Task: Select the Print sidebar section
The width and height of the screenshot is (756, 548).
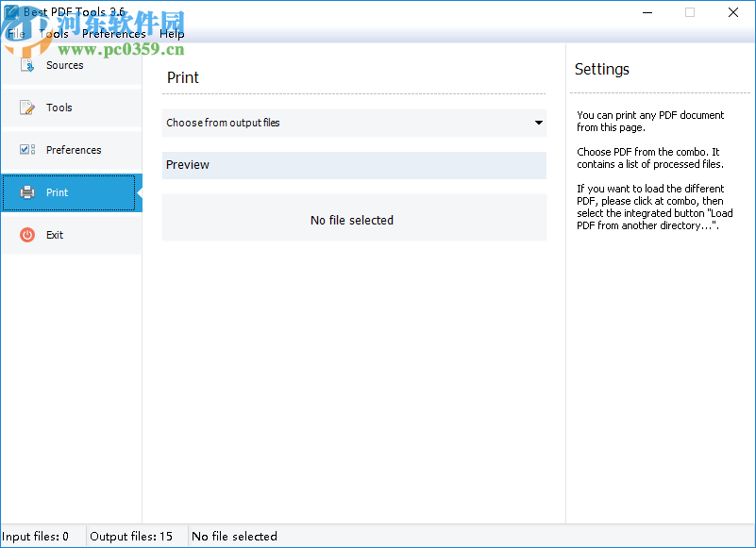Action: (x=72, y=192)
